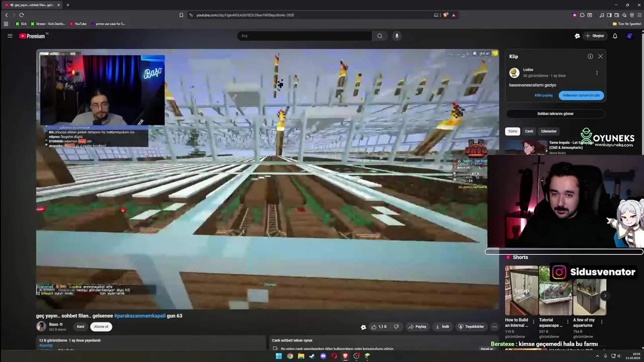Click the sparkle icon beside like button
Viewport: 644px width, 362px height.
[363, 327]
